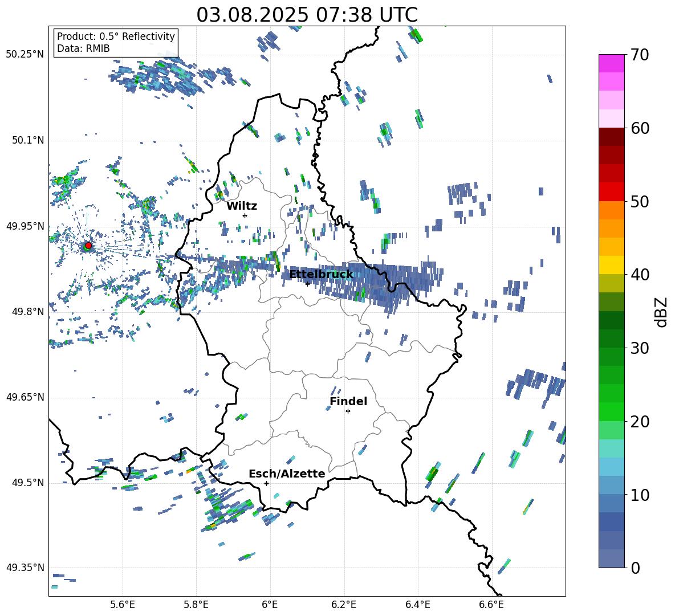Click the yellow colorbar swatch at 40
The image size is (675, 616).
(x=611, y=265)
